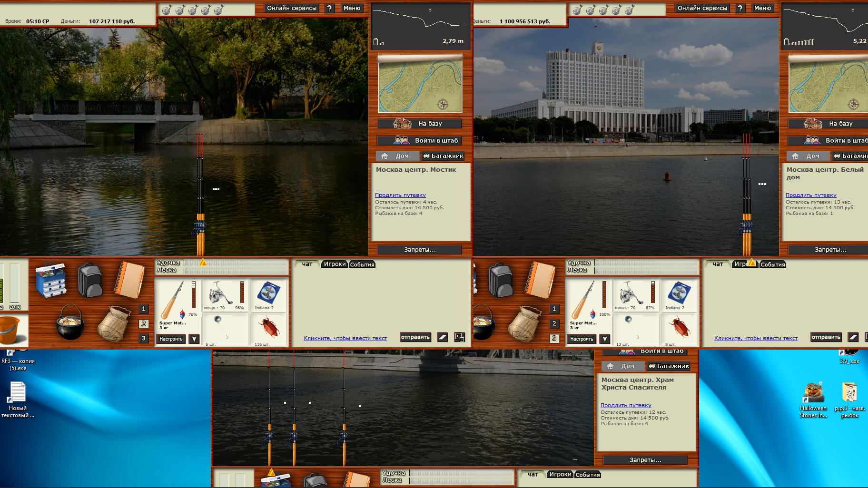Screen dimensions: 868x488
Task: Open Онлайн сервисы in Белый дом window
Action: point(702,8)
